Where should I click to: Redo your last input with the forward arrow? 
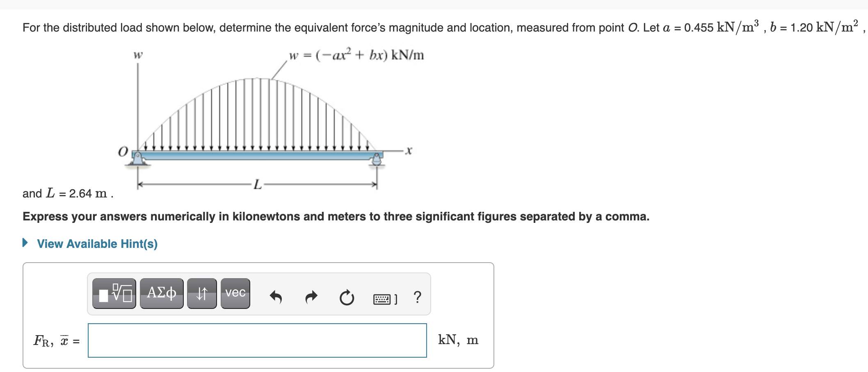coord(311,296)
